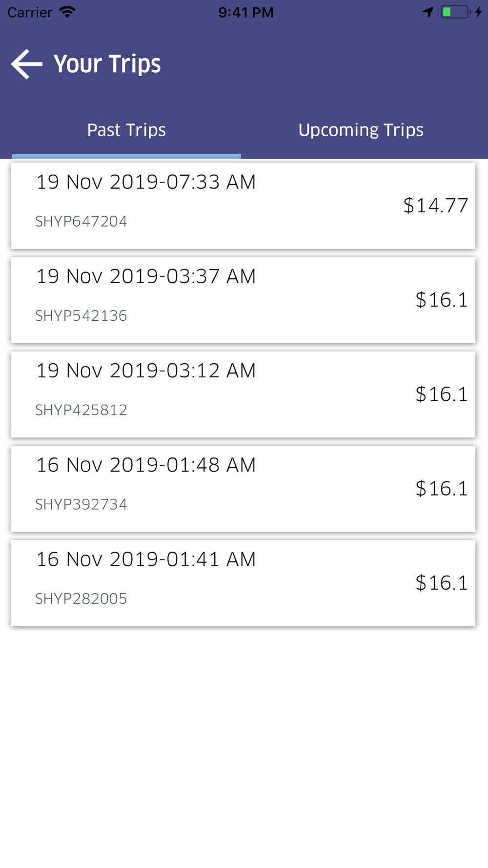The image size is (488, 868).
Task: Open the trip from 16 Nov 2019-01:48 AM
Action: [243, 488]
